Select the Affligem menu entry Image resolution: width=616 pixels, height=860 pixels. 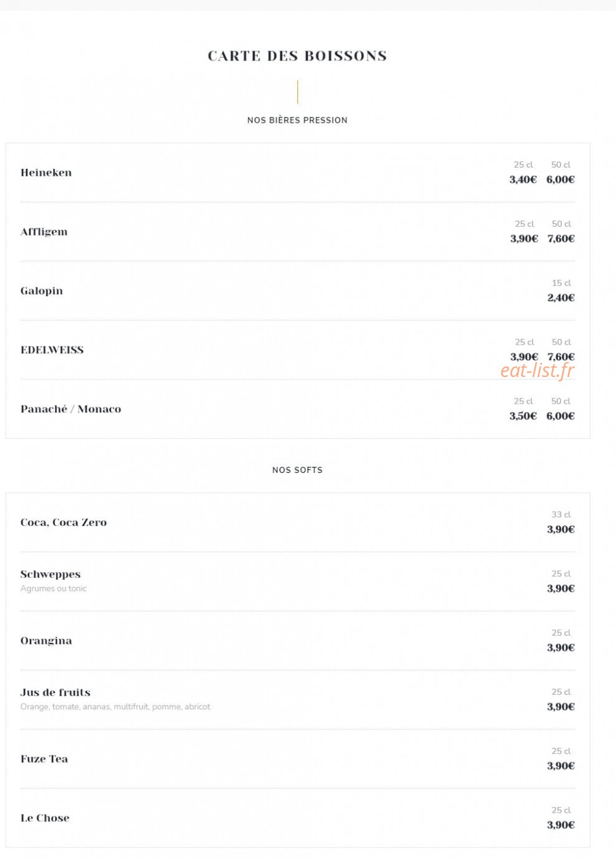point(44,232)
